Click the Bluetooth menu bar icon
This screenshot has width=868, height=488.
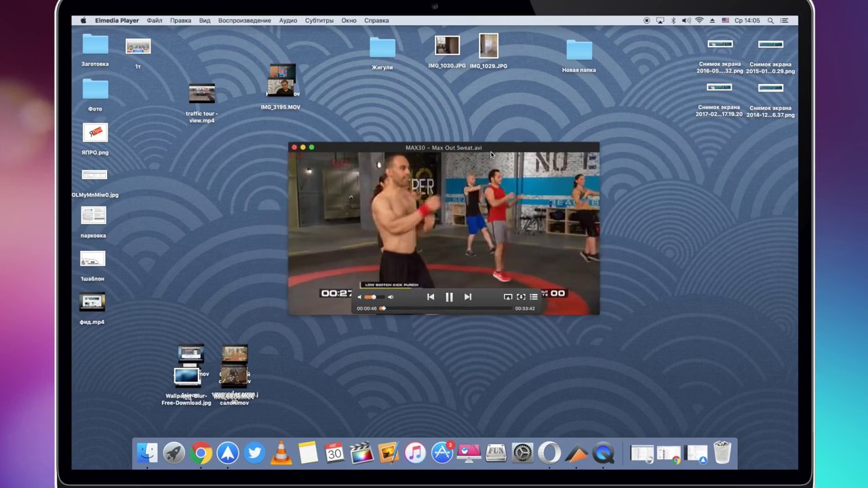673,20
